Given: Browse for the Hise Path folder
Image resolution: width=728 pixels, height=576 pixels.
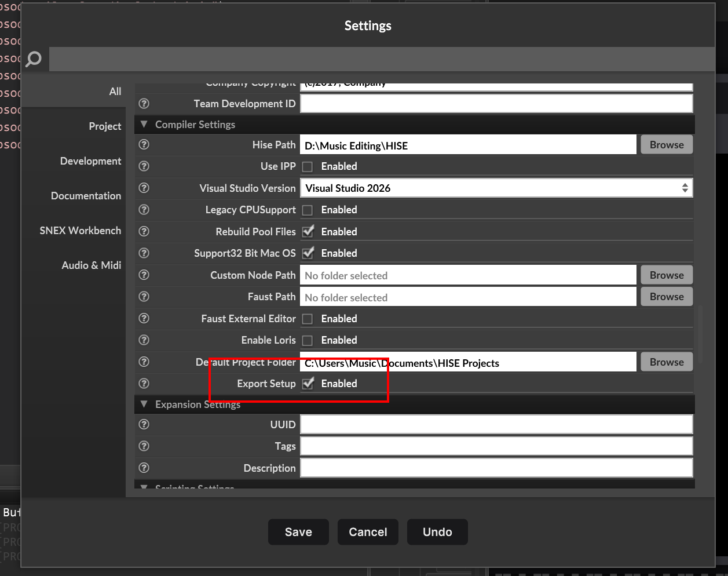Looking at the screenshot, I should pos(666,145).
